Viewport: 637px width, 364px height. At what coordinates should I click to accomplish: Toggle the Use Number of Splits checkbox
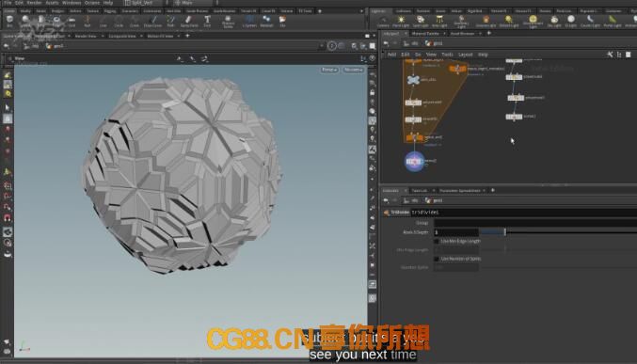tap(437, 259)
